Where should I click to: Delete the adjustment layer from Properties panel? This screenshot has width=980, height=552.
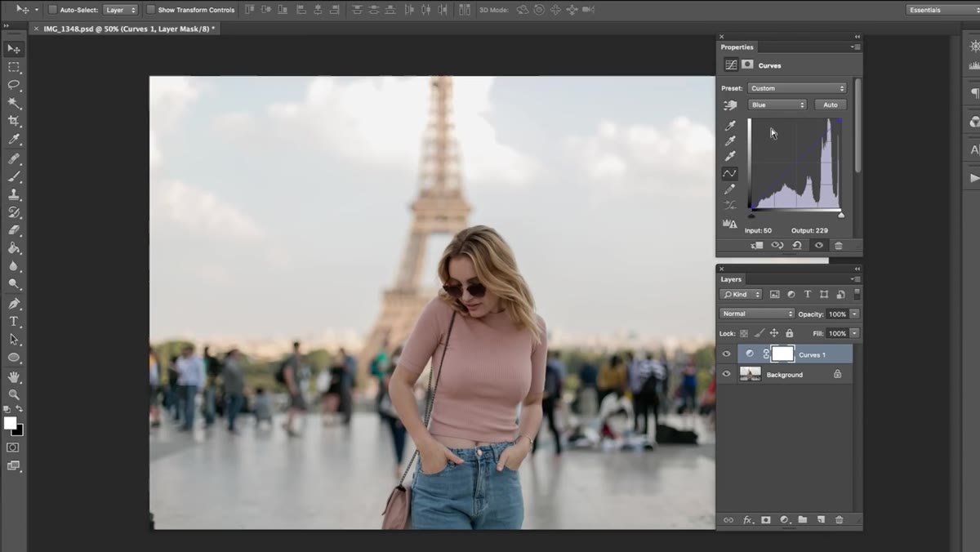pyautogui.click(x=838, y=245)
